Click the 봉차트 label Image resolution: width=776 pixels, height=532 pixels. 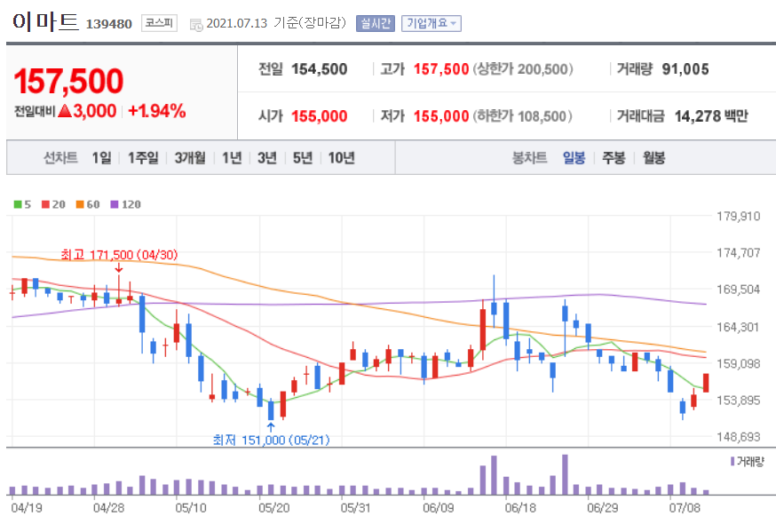(x=529, y=158)
